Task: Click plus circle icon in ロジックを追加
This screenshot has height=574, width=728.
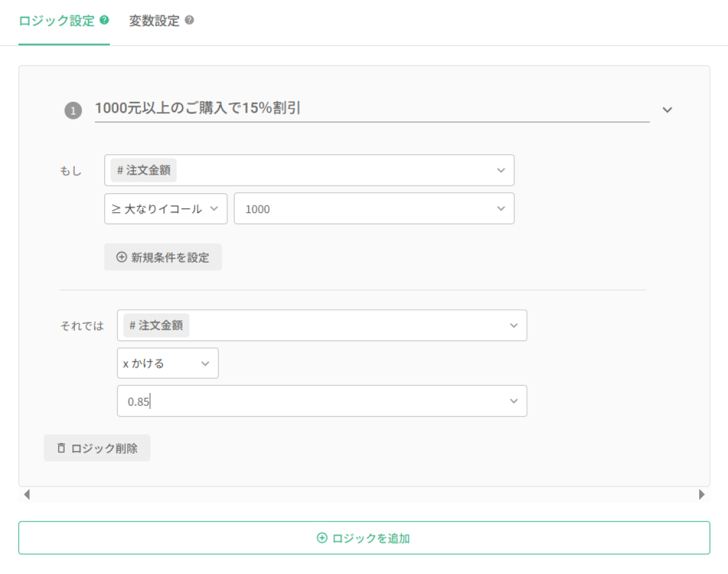Action: (x=322, y=538)
